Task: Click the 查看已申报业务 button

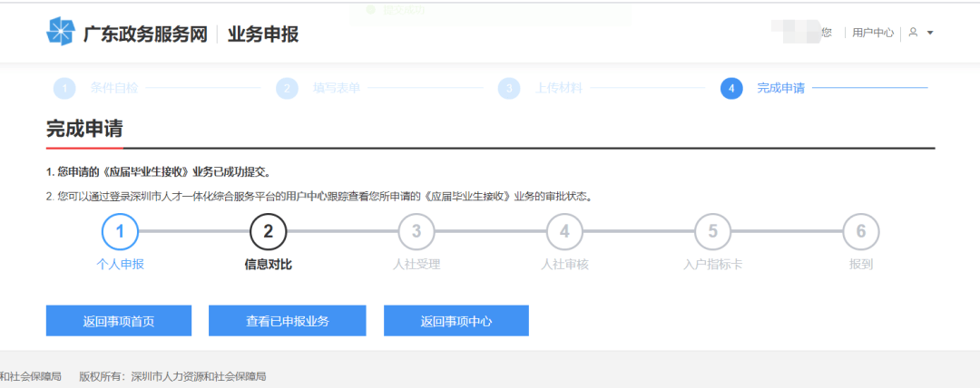Action: click(287, 321)
